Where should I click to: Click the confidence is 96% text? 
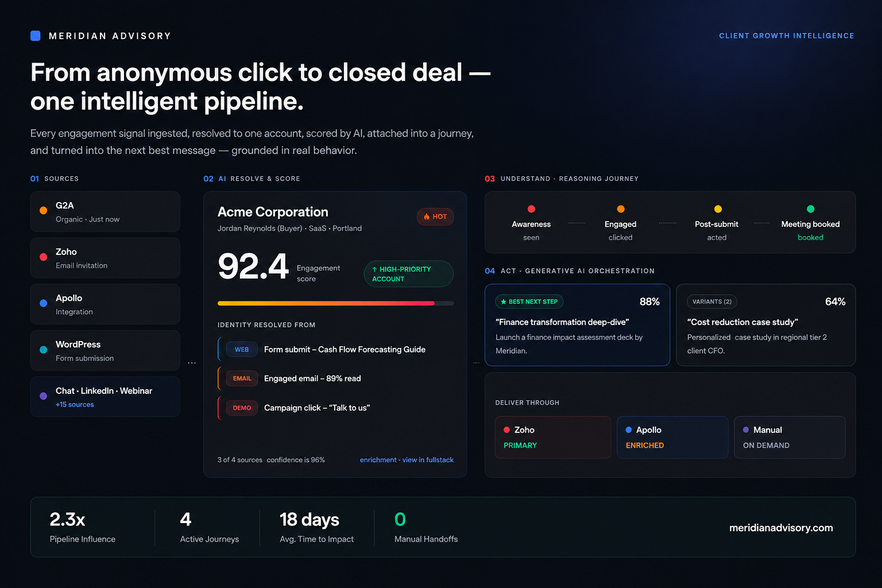click(296, 460)
